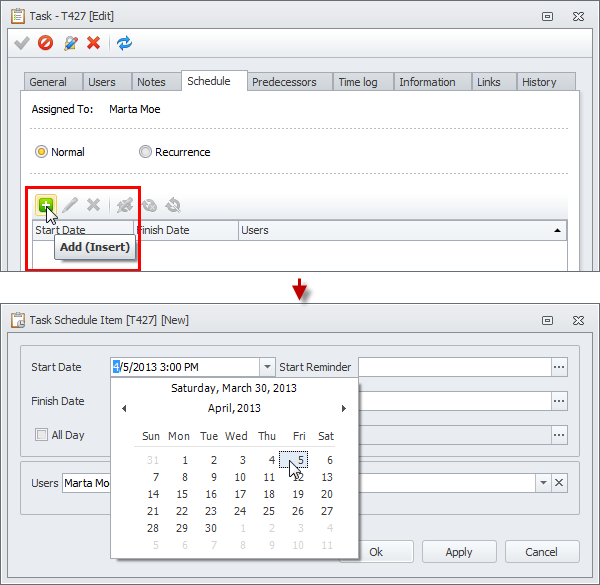
Task: Open the Finish Date row ellipsis button
Action: (559, 401)
